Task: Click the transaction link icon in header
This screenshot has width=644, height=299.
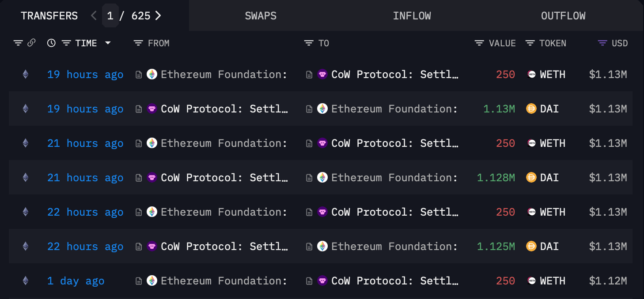Action: pos(30,43)
